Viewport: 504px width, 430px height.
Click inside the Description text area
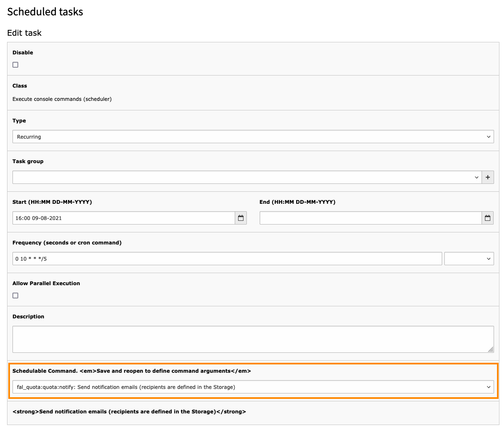(253, 338)
